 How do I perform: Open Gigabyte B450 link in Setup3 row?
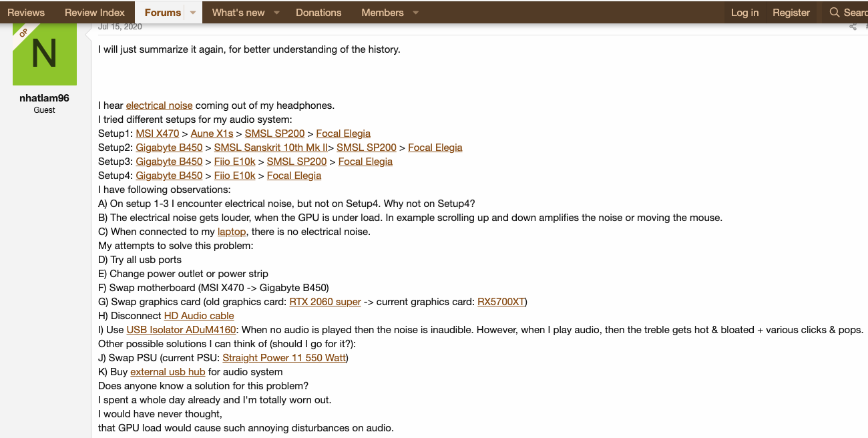click(x=169, y=162)
